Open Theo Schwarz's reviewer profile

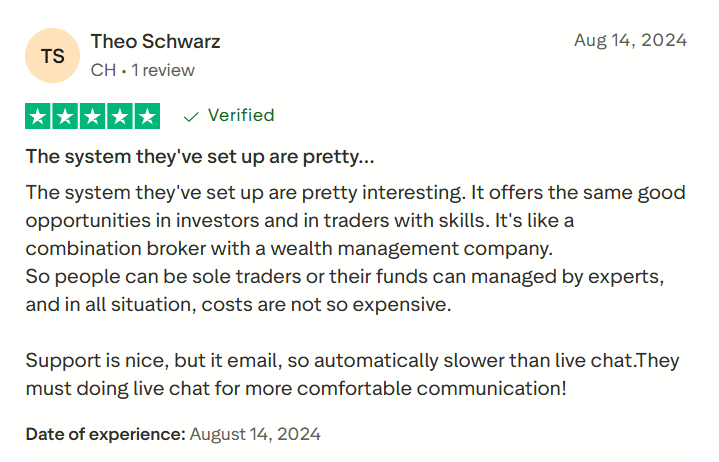coord(155,42)
